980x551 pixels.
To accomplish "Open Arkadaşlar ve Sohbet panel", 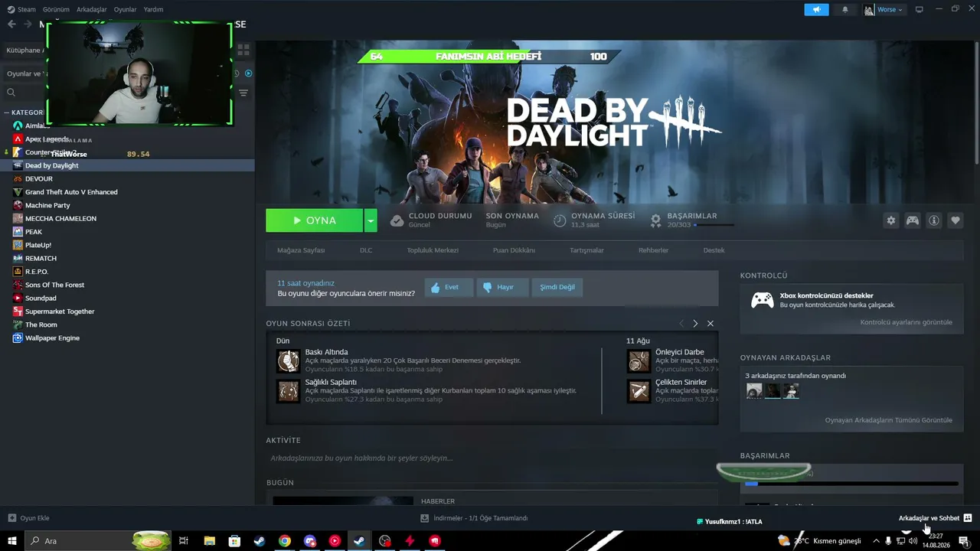I will click(935, 518).
